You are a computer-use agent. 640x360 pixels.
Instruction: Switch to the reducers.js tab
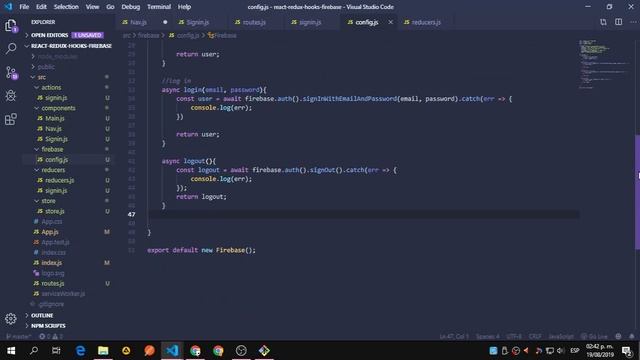coord(426,22)
